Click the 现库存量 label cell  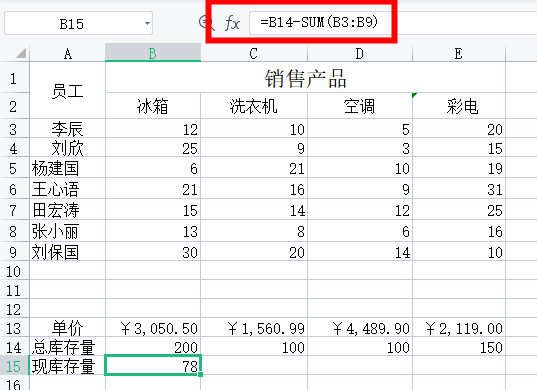pyautogui.click(x=67, y=366)
